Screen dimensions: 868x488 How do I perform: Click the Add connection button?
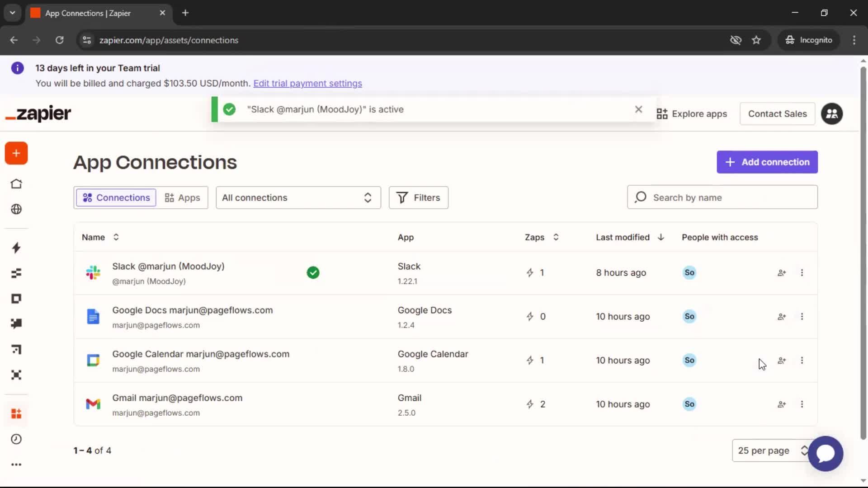(x=767, y=162)
